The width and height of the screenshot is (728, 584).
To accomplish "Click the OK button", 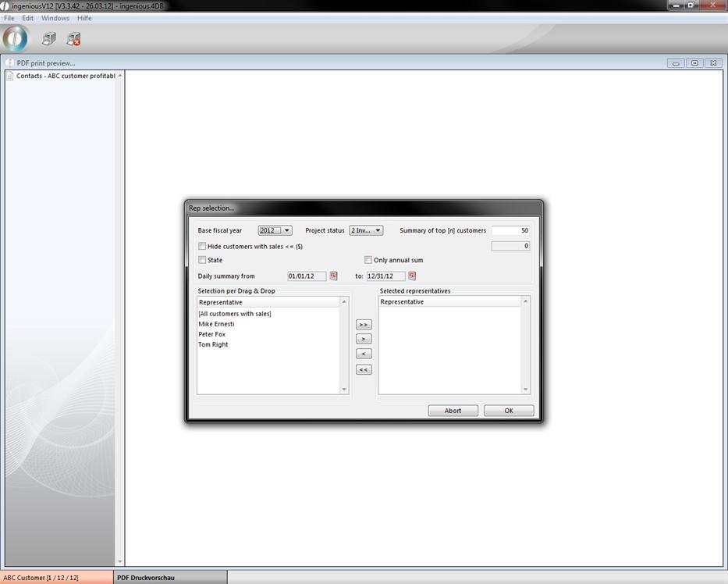I will point(509,411).
